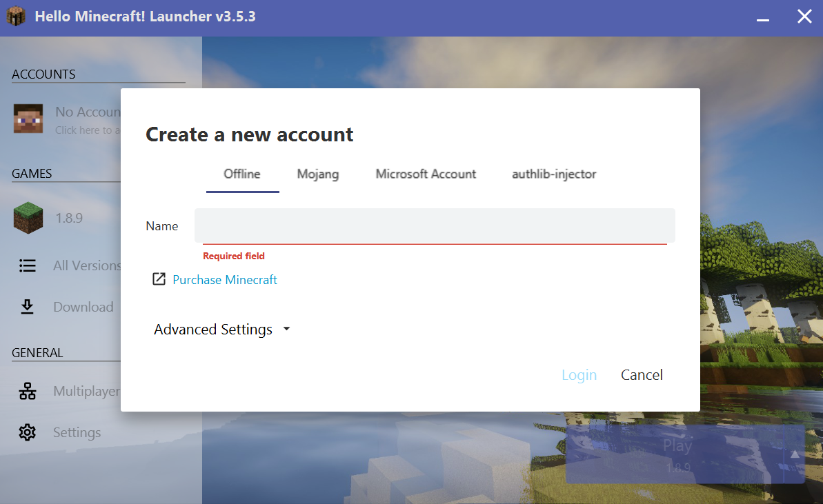Screen dimensions: 823x504
Task: Open the Purchase Minecraft link
Action: pos(225,279)
